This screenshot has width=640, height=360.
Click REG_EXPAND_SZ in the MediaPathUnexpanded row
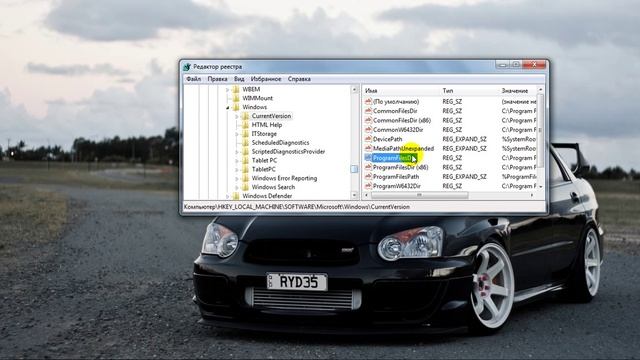click(x=464, y=149)
